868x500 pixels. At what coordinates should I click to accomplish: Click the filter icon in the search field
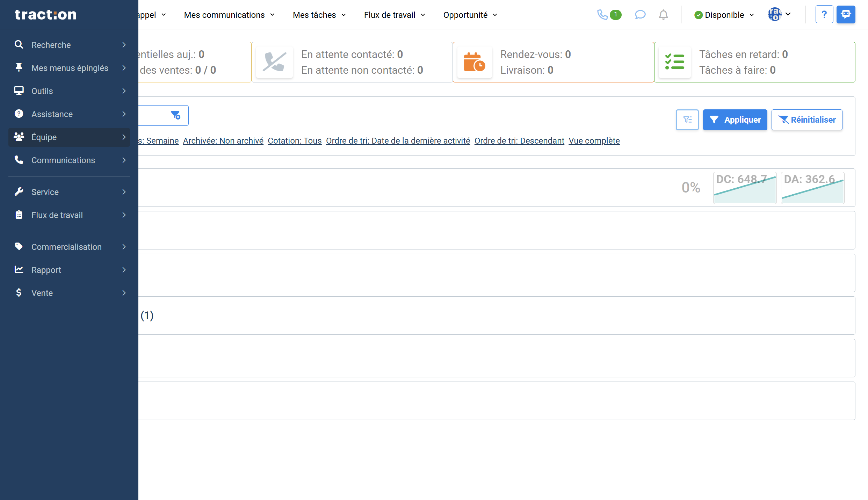(175, 115)
